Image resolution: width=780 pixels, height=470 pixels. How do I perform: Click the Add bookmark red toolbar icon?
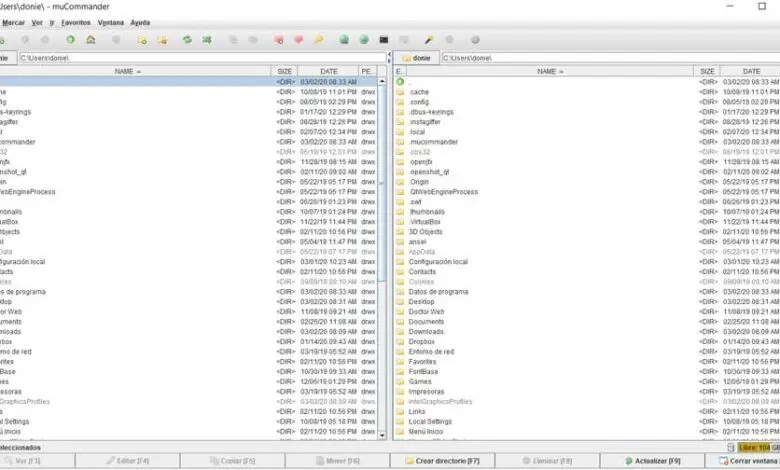click(x=279, y=40)
